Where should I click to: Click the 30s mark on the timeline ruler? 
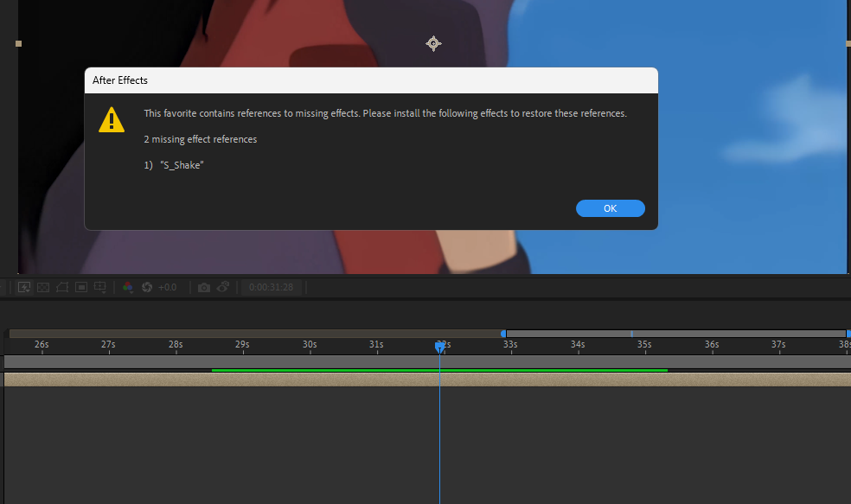click(x=309, y=344)
